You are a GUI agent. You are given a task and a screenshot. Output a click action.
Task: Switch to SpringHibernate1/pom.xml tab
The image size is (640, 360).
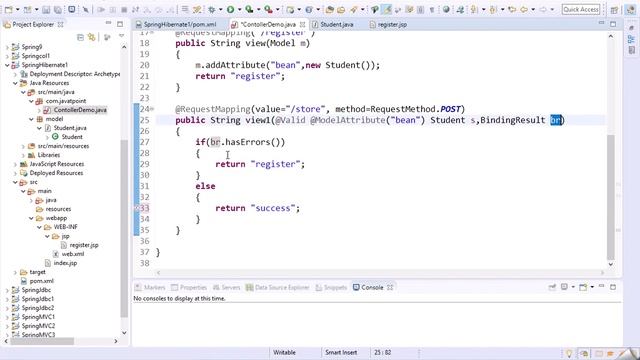(x=180, y=24)
